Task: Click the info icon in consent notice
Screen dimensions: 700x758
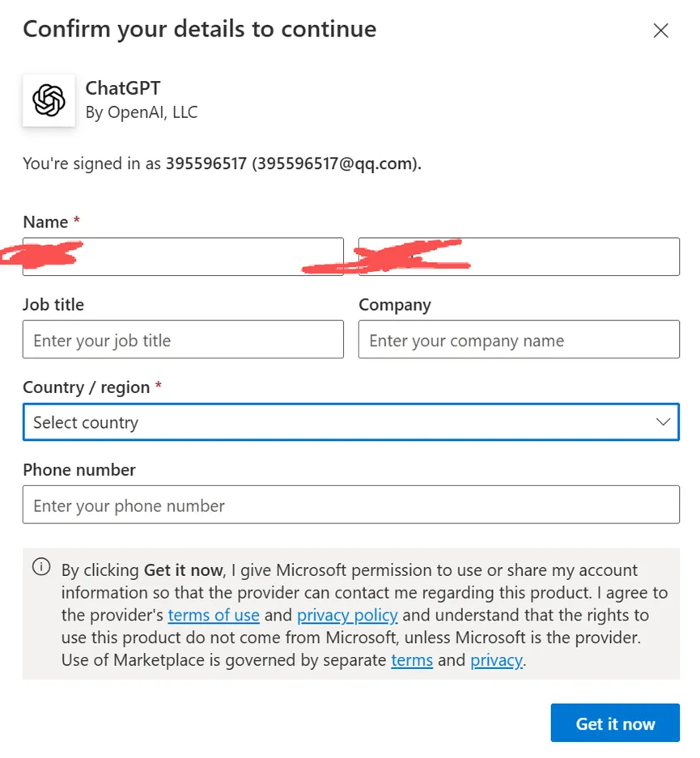Action: (41, 566)
